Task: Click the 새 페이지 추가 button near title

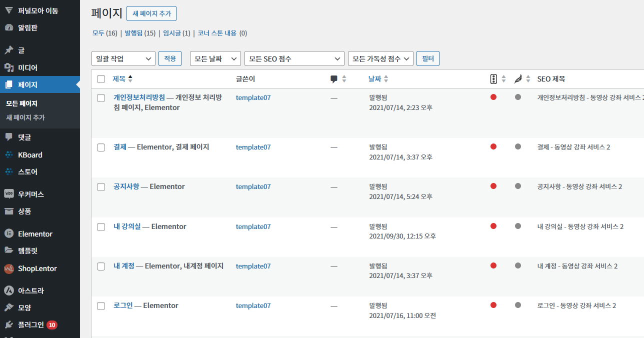Action: [x=151, y=13]
